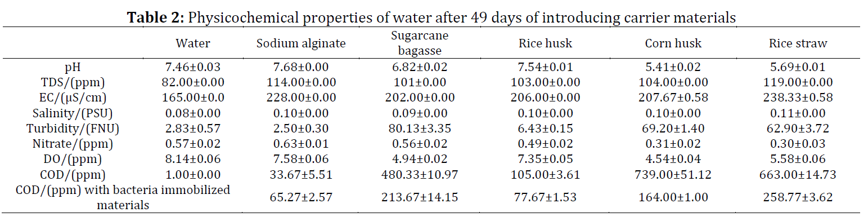This screenshot has height=221, width=868.
Task: Select the Rice straw column header
Action: coord(799,43)
